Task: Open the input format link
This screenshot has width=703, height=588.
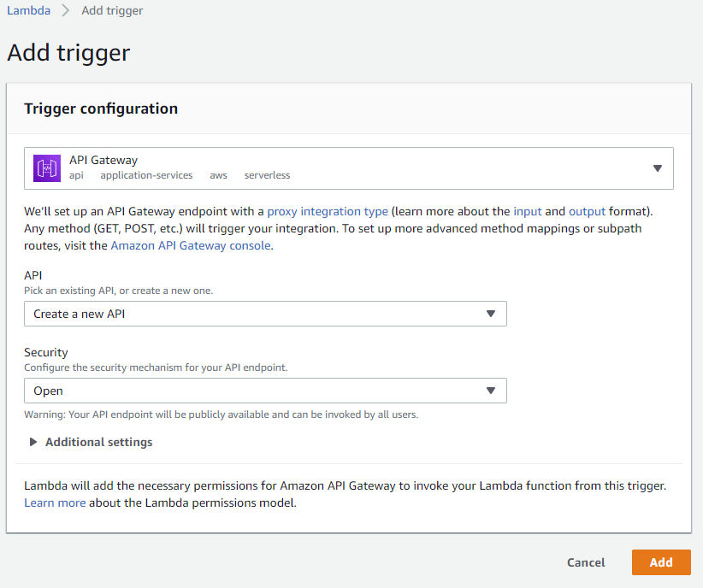Action: coord(527,211)
